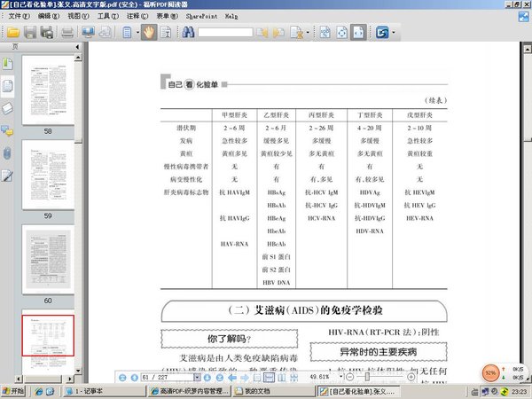The width and height of the screenshot is (532, 399).
Task: Click the 开始 Start button
Action: pyautogui.click(x=13, y=392)
